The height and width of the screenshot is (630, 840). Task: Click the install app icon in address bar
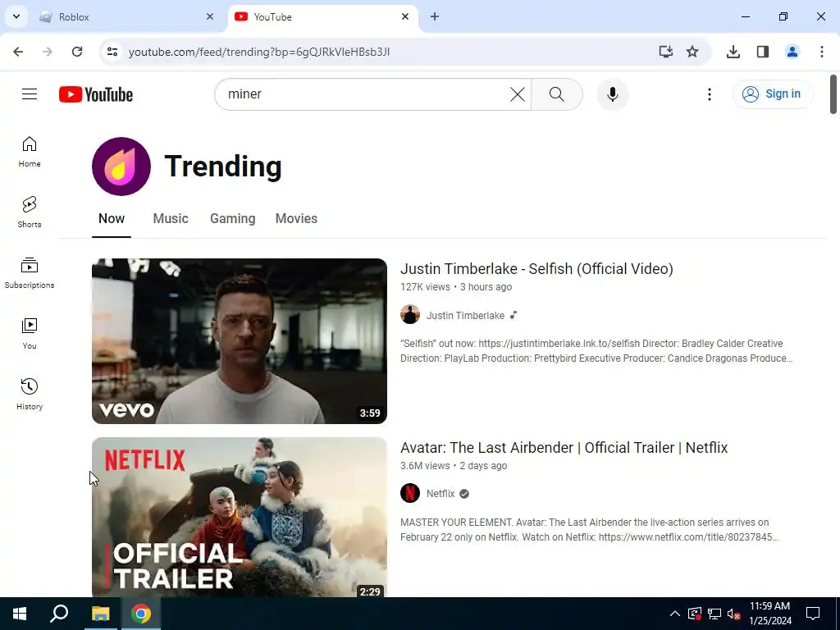pyautogui.click(x=666, y=52)
